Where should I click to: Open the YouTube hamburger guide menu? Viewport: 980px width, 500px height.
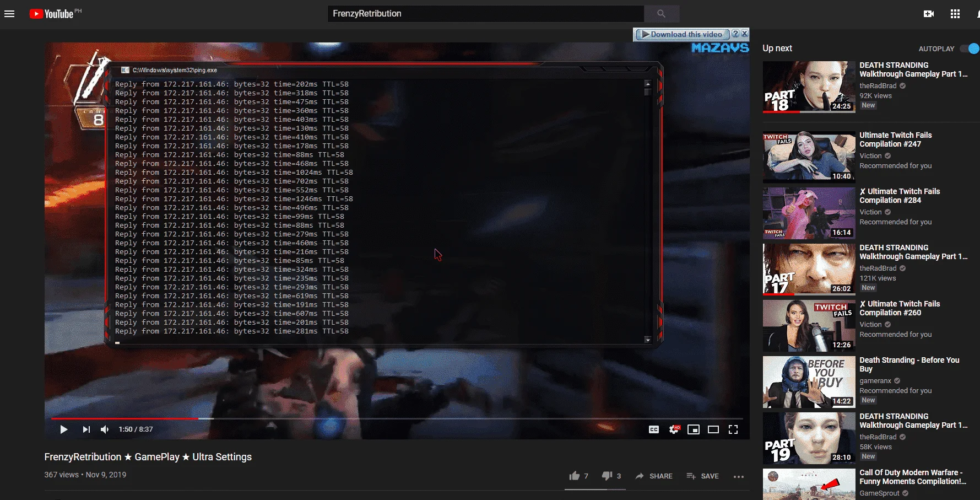[9, 14]
